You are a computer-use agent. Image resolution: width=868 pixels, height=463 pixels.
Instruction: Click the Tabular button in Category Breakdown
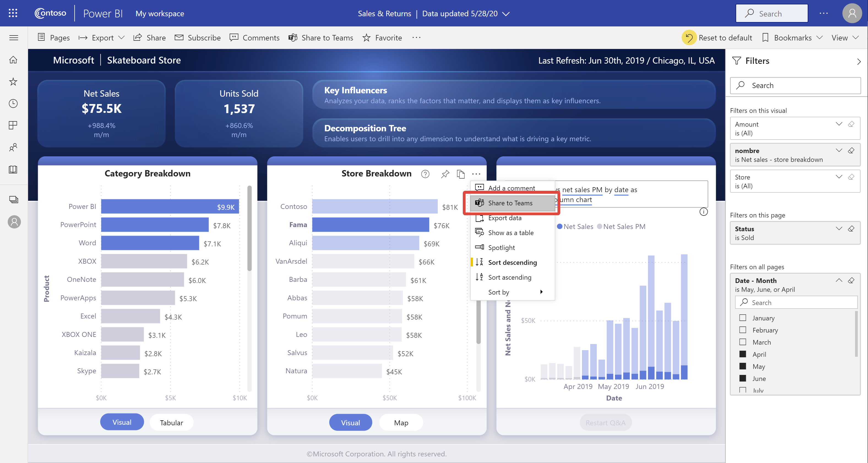pos(171,422)
